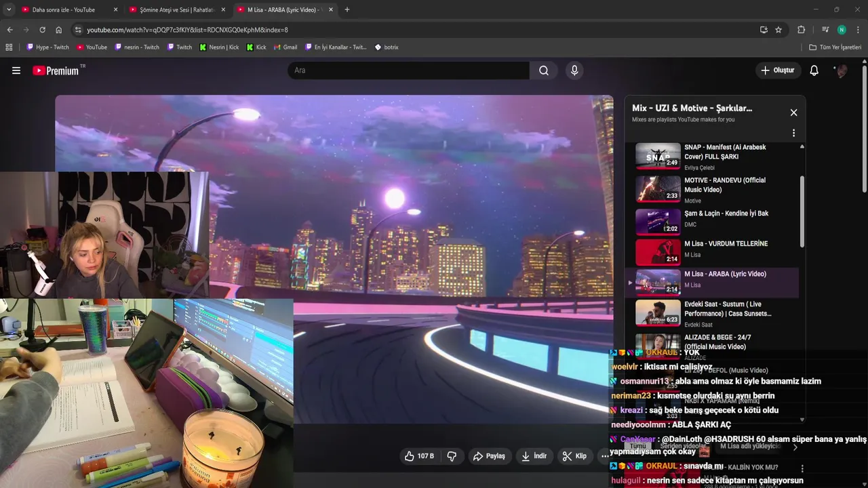Click the Klip clip button
The image size is (868, 488).
[x=574, y=456]
